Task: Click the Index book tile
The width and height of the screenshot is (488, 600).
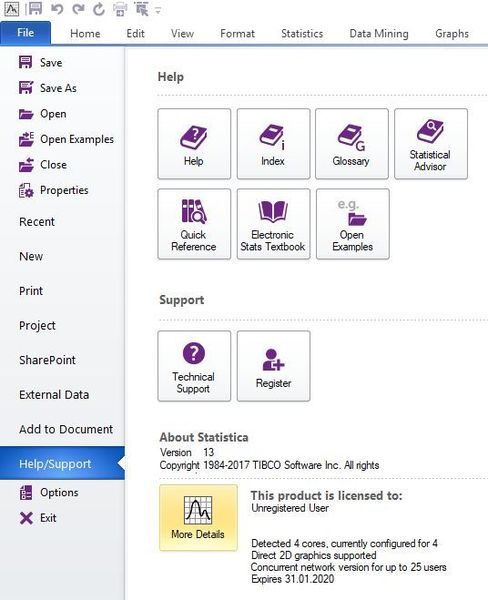Action: tap(273, 144)
